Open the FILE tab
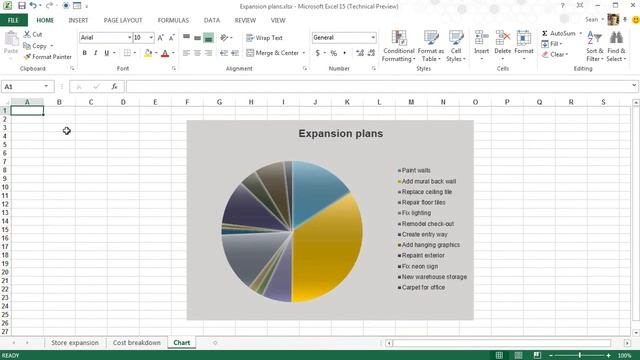Image resolution: width=640 pixels, height=360 pixels. click(x=13, y=20)
